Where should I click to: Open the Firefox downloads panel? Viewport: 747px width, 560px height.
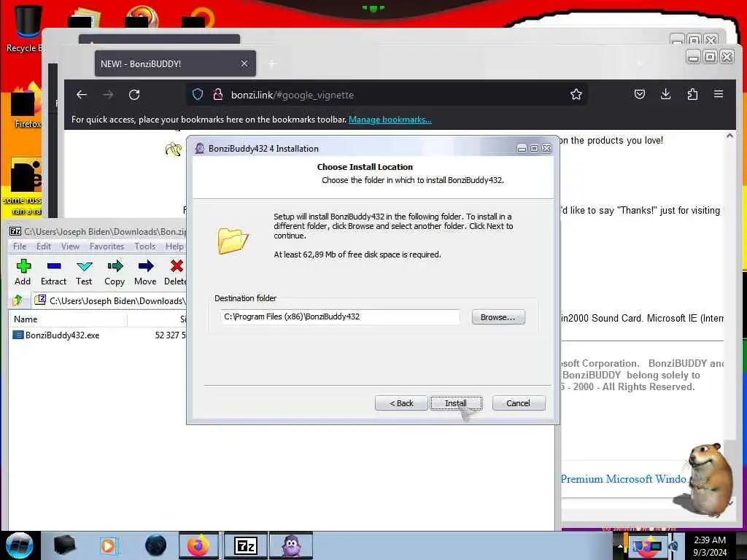666,94
